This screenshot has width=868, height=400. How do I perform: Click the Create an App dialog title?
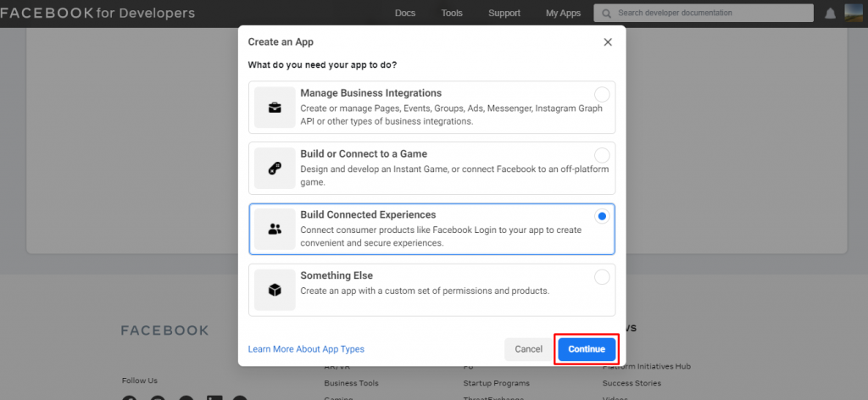click(x=281, y=42)
